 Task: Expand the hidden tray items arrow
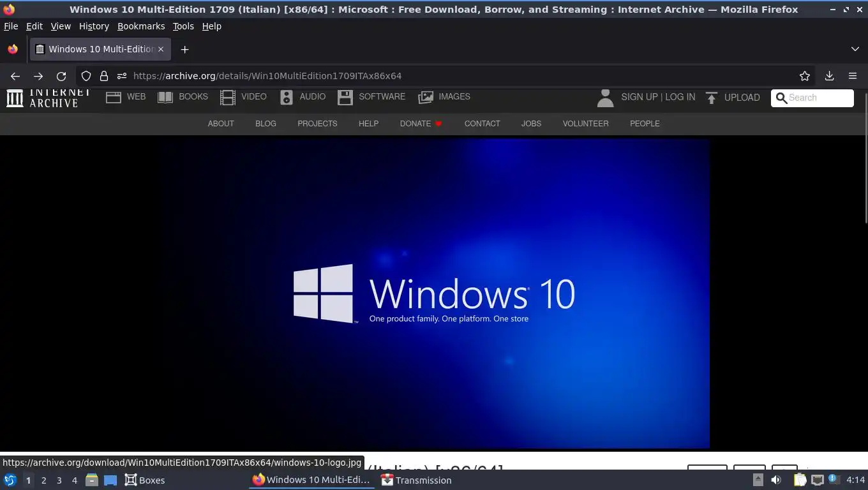click(758, 480)
